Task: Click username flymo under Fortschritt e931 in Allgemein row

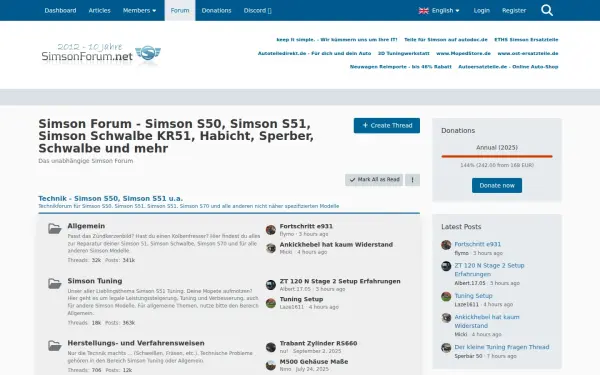Action: [287, 234]
